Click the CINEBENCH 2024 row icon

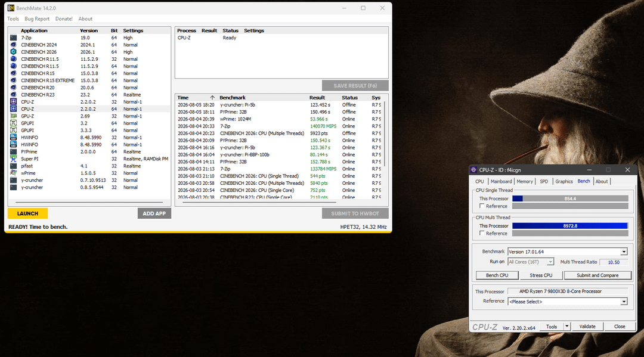tap(14, 45)
